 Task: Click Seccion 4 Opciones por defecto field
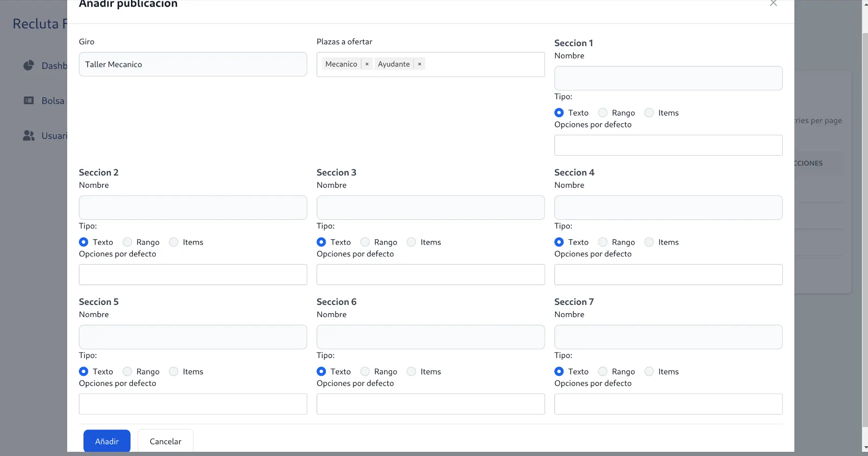pos(668,275)
